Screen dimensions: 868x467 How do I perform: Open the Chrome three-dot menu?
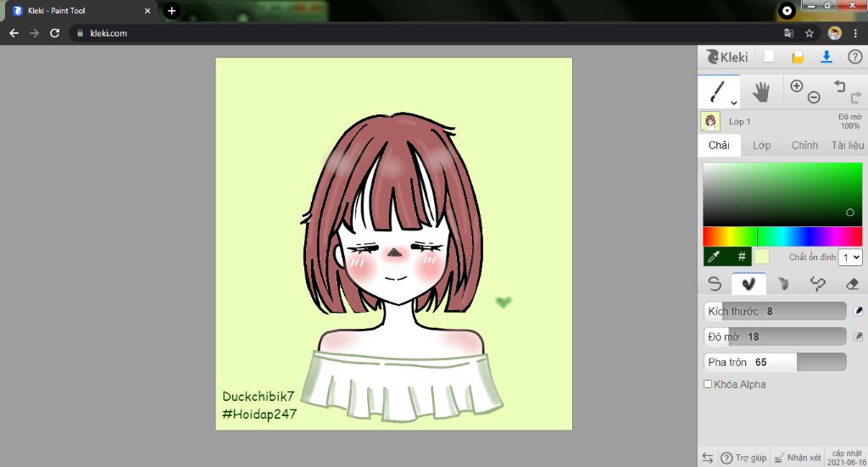click(855, 33)
